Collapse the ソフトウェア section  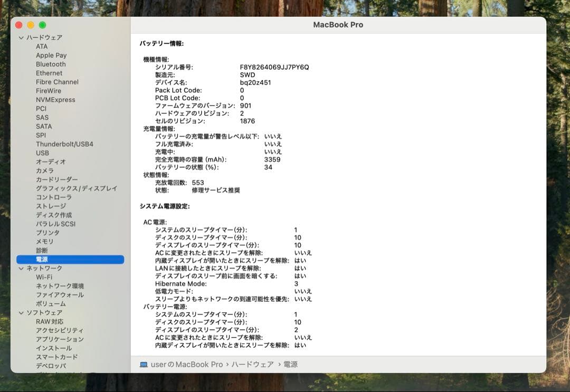(x=21, y=312)
